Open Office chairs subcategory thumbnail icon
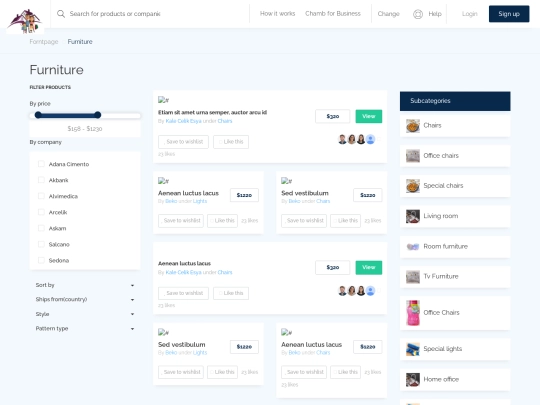The height and width of the screenshot is (405, 540). pyautogui.click(x=413, y=156)
